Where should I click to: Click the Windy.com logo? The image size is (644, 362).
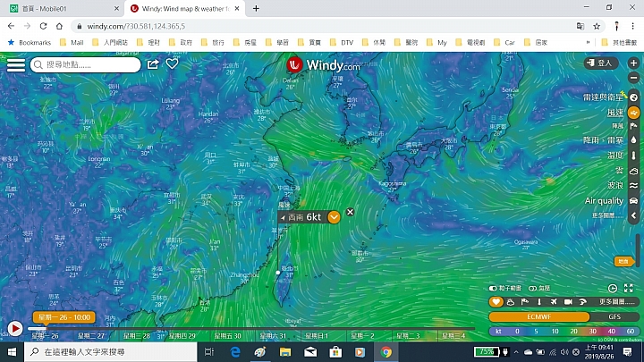[323, 65]
